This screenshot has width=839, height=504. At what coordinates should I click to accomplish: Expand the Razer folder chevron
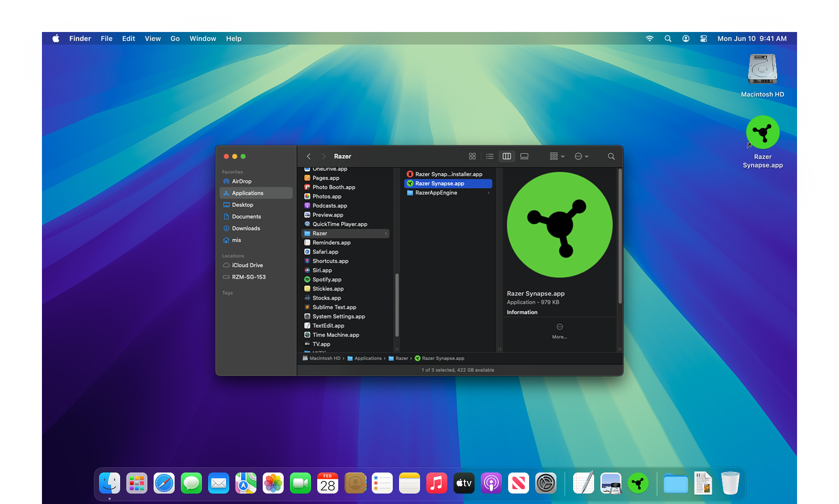pyautogui.click(x=386, y=233)
